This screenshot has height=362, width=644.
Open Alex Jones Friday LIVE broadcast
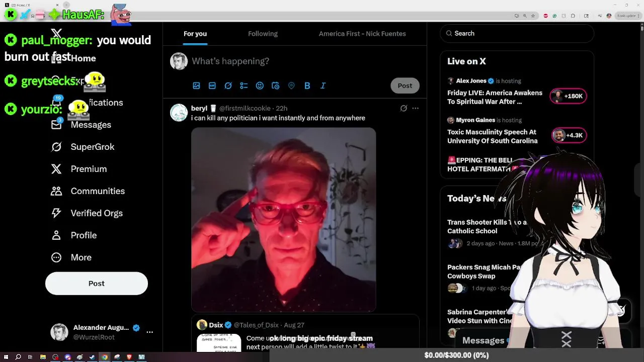(495, 97)
